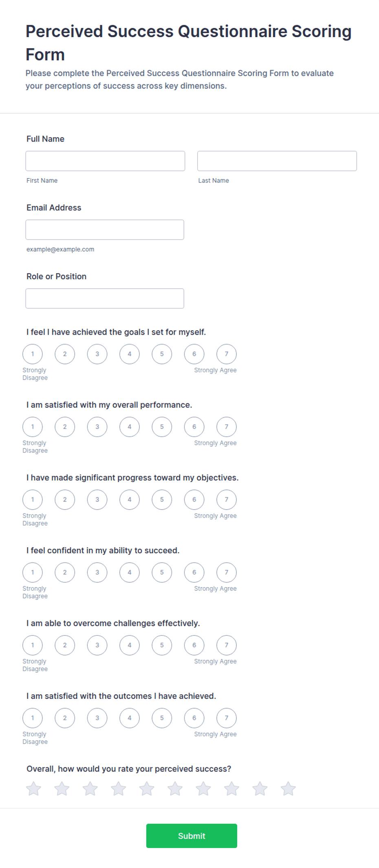
Task: Select the third star in overall rating
Action: point(90,788)
